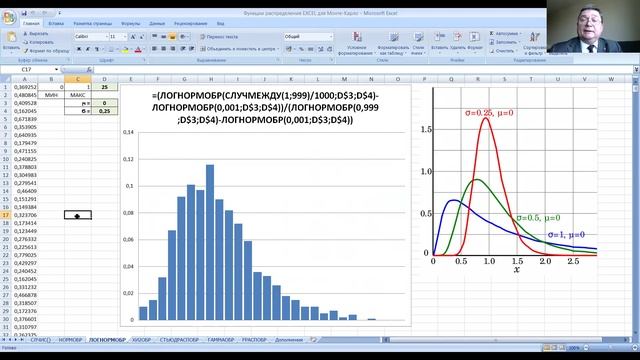Toggle the highlighted bottom alignment button
The width and height of the screenshot is (640, 360).
tap(172, 37)
